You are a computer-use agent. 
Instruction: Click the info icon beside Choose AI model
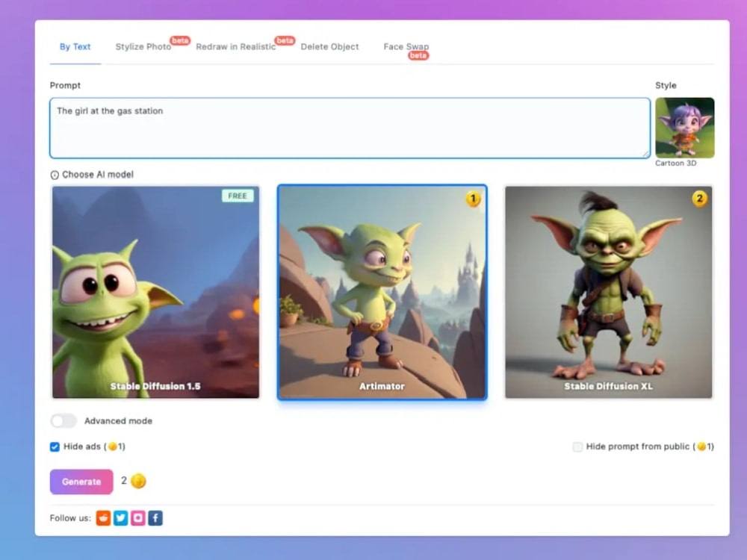pos(53,175)
